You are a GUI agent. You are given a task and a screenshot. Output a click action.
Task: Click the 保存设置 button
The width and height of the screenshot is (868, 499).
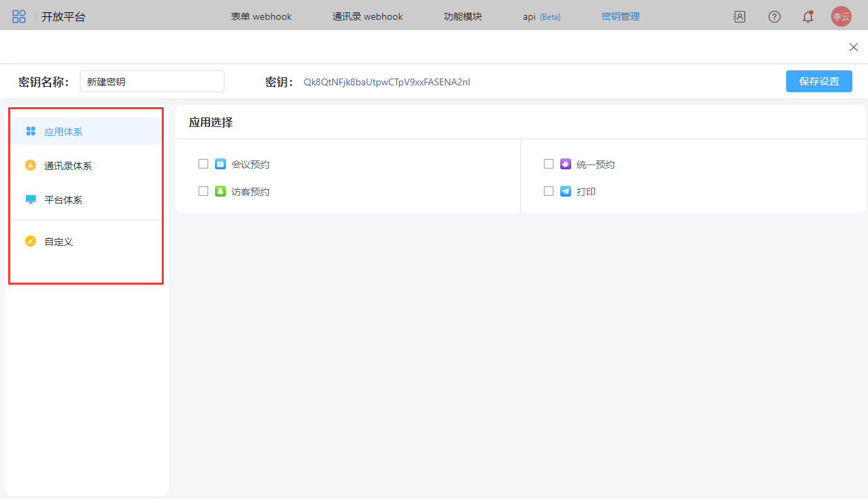click(819, 81)
